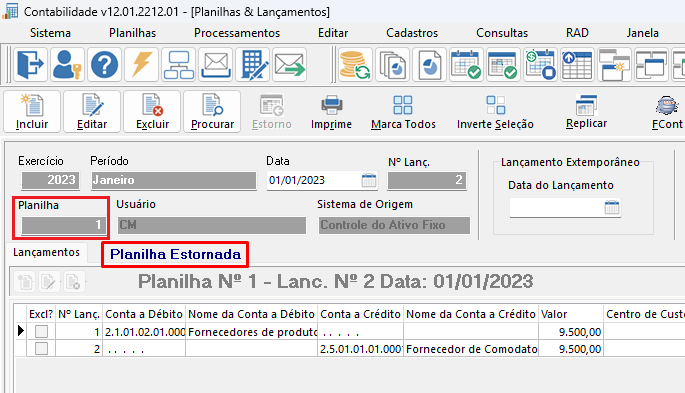Click the Conta a Débito column header
The image size is (685, 393).
[x=144, y=314]
